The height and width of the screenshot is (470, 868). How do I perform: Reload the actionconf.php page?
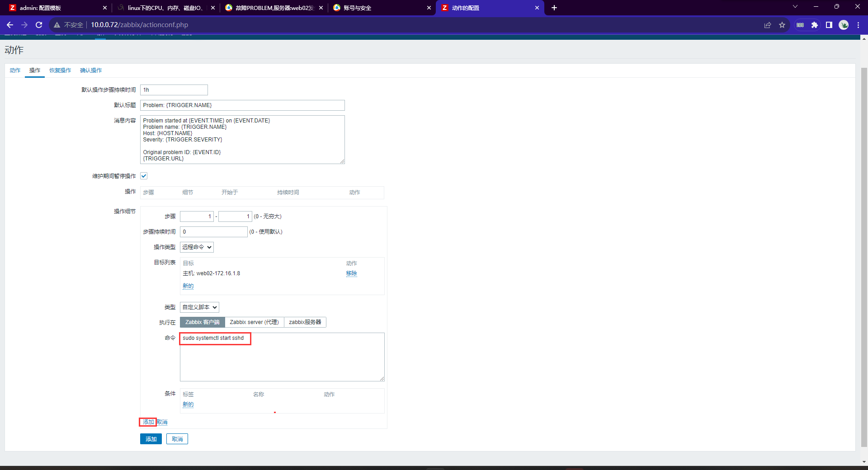(39, 25)
